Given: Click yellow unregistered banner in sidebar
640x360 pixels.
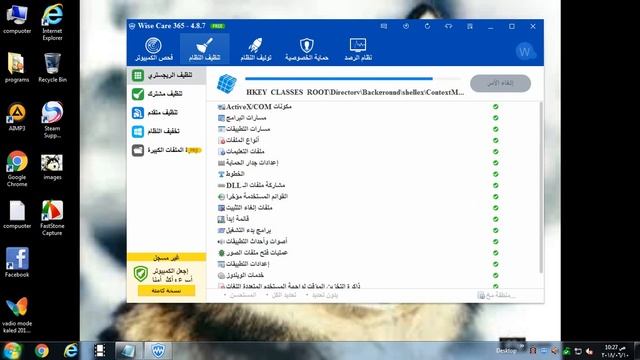Looking at the screenshot, I should pyautogui.click(x=166, y=258).
